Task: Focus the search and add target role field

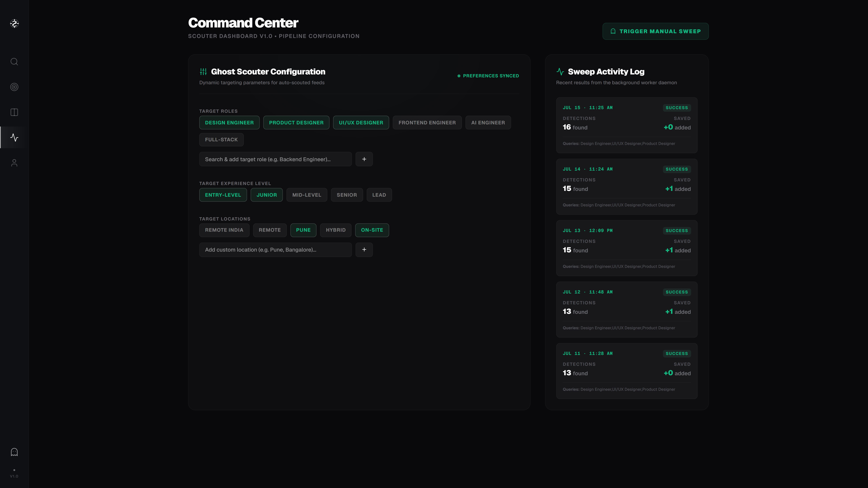Action: [275, 159]
